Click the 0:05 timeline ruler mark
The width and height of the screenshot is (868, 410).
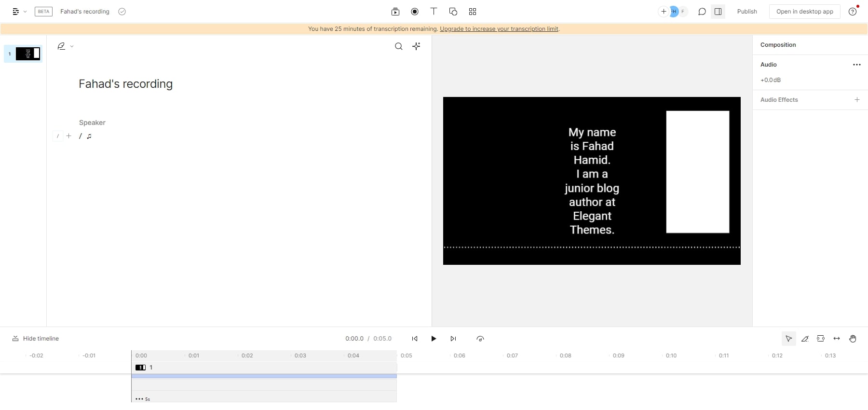pyautogui.click(x=406, y=355)
